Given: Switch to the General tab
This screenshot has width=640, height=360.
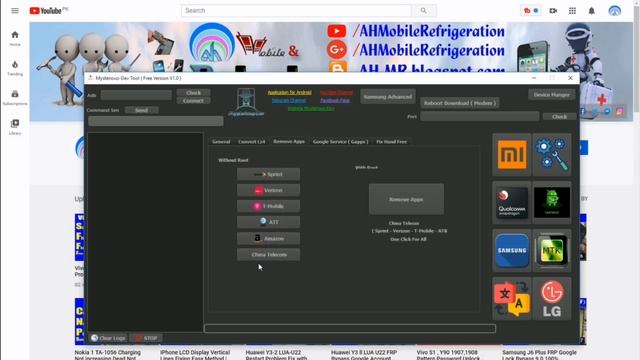Looking at the screenshot, I should click(221, 142).
